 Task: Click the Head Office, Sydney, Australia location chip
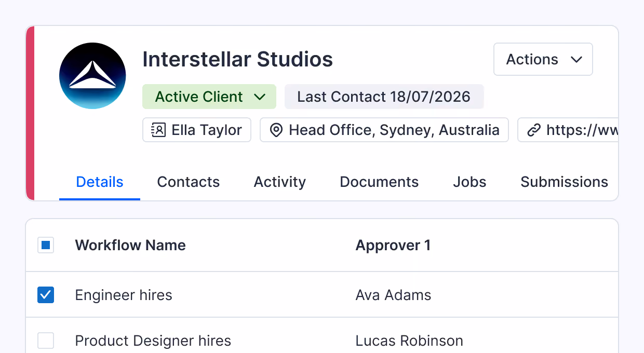tap(384, 130)
